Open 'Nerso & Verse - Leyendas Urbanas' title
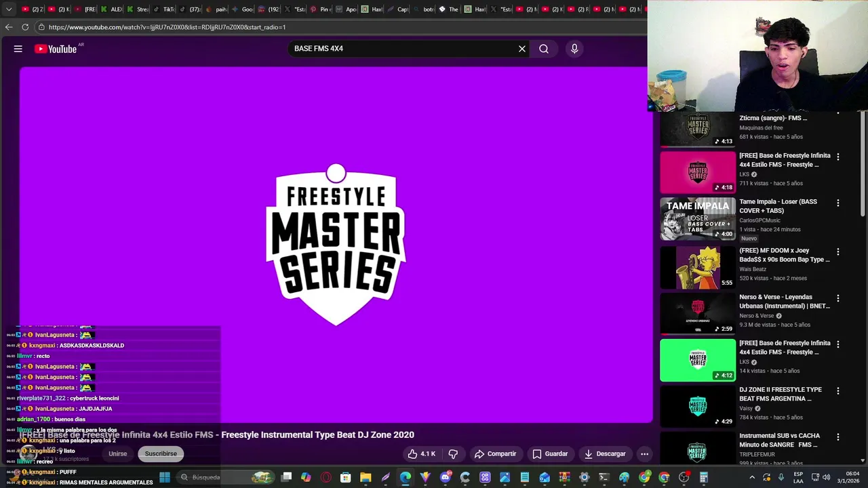This screenshot has height=488, width=868. (785, 301)
